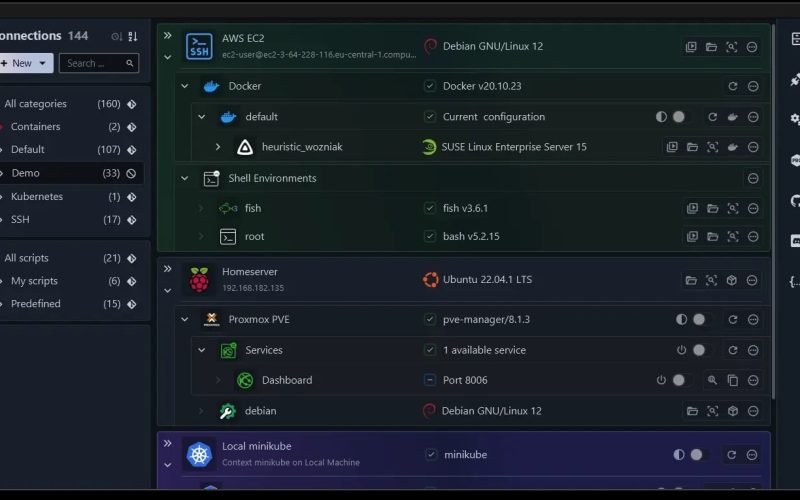Collapse the Docker tree node
800x500 pixels.
[184, 87]
